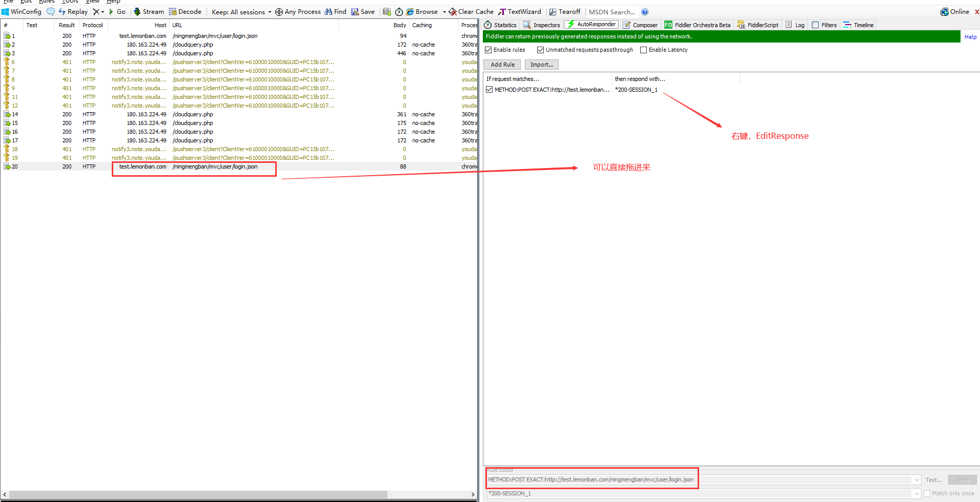Toggle Match only once checkbox
The image size is (980, 502).
[927, 493]
